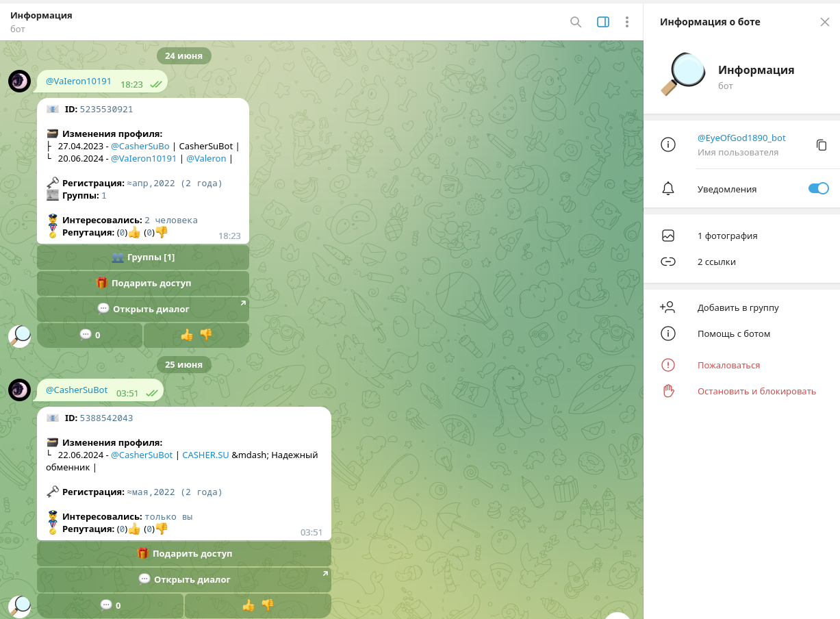Click the bot's magnifying glass avatar in panel
This screenshot has width=840, height=619.
coord(683,75)
